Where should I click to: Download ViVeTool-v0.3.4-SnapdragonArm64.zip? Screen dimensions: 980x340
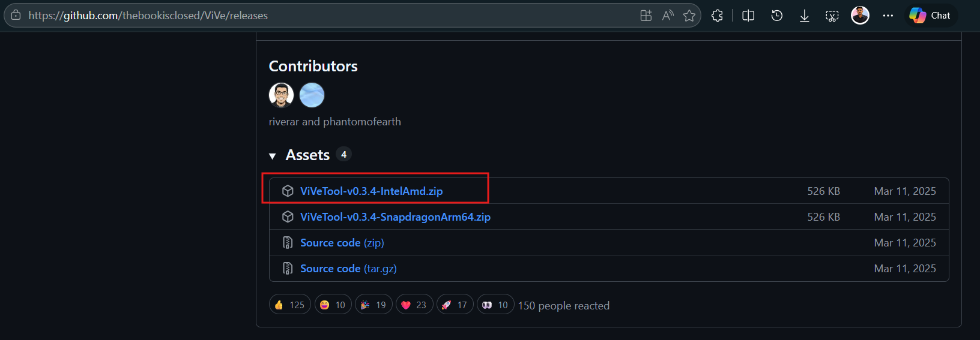395,217
